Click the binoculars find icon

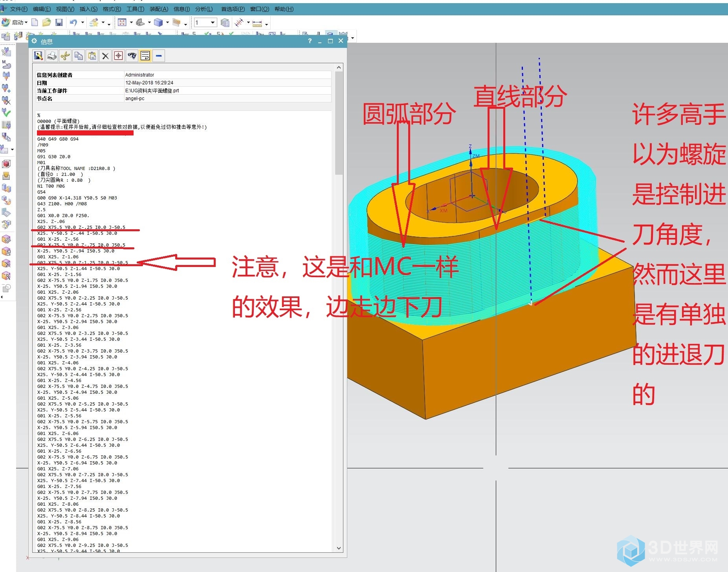[132, 56]
